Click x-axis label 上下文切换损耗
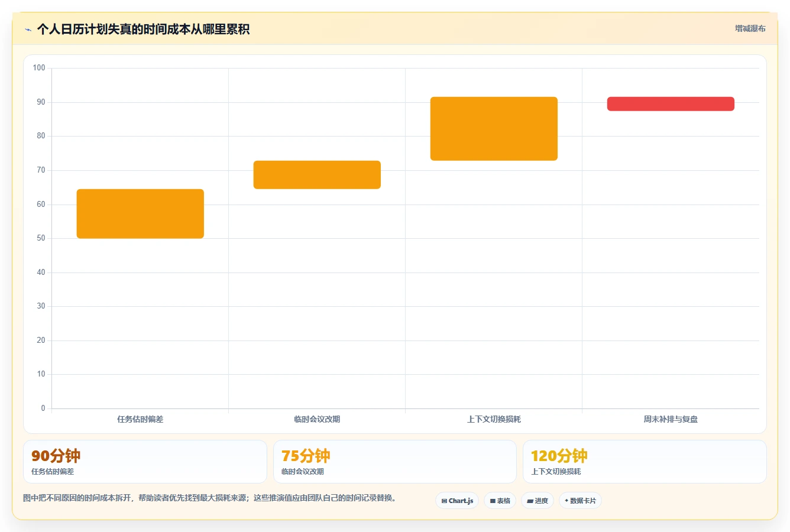The image size is (790, 532). [494, 419]
